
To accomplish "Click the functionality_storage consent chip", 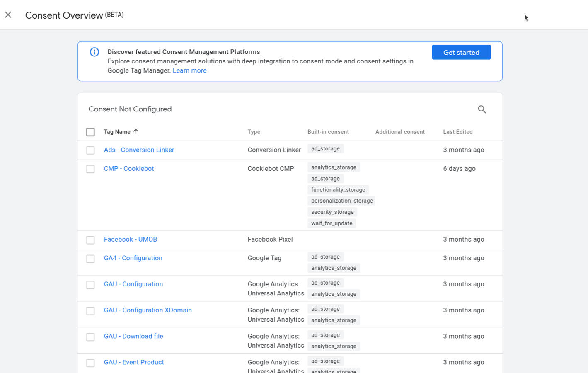I will click(338, 190).
